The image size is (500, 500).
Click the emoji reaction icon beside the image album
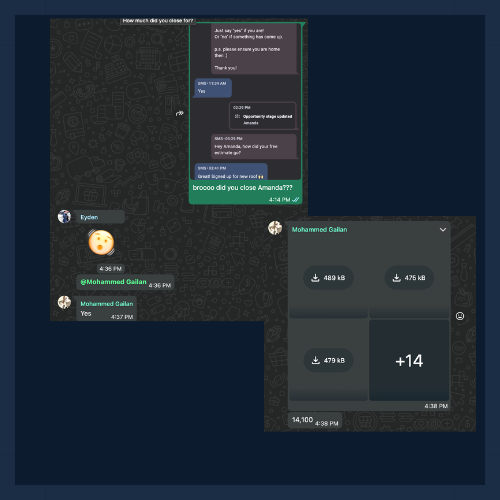(460, 316)
